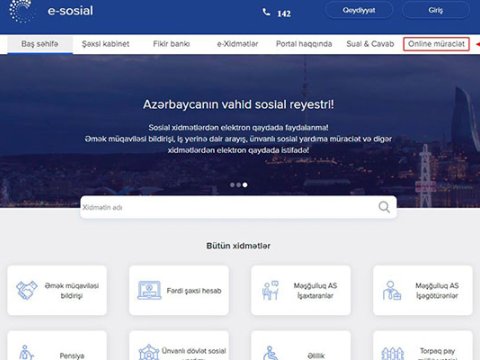
Task: Click the Qeydiyyat button
Action: 359,10
